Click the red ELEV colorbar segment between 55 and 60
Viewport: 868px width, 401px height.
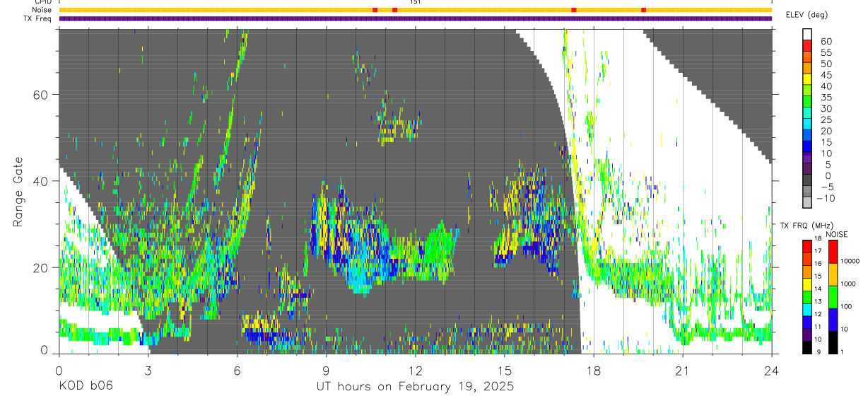(807, 46)
